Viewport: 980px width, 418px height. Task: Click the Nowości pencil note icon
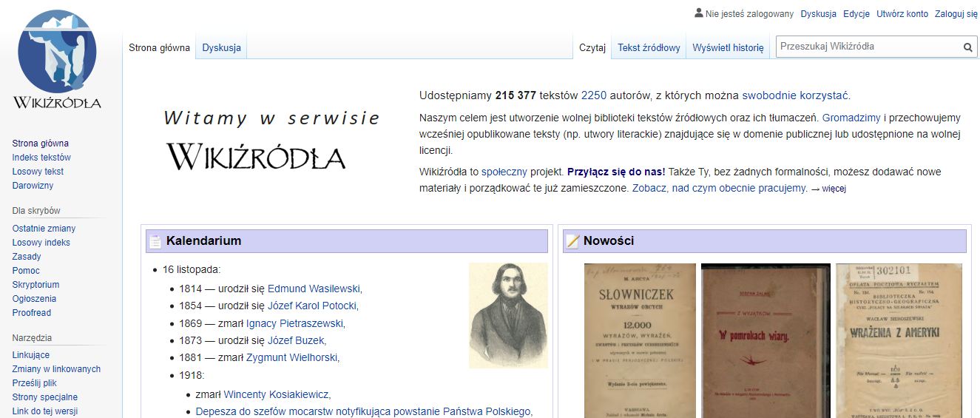572,241
